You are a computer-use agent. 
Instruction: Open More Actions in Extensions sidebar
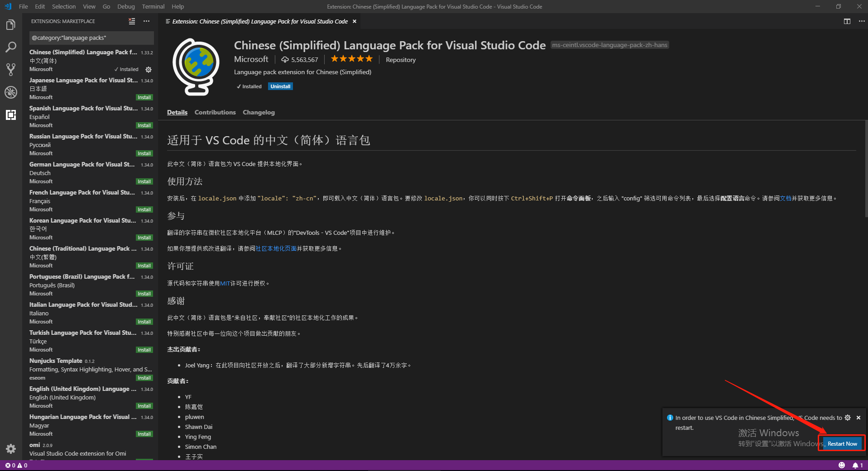[146, 21]
